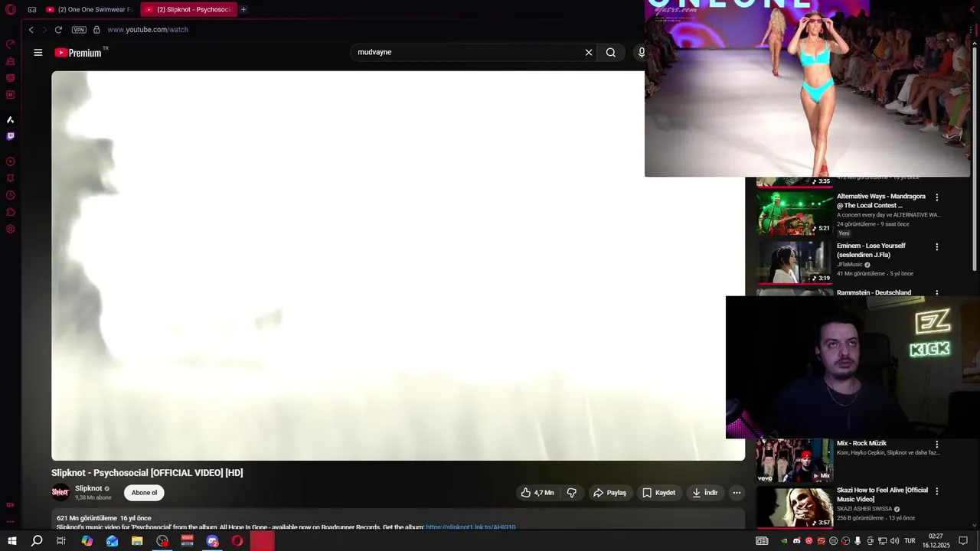
Task: Open options menu for Alternative Ways video
Action: point(936,197)
